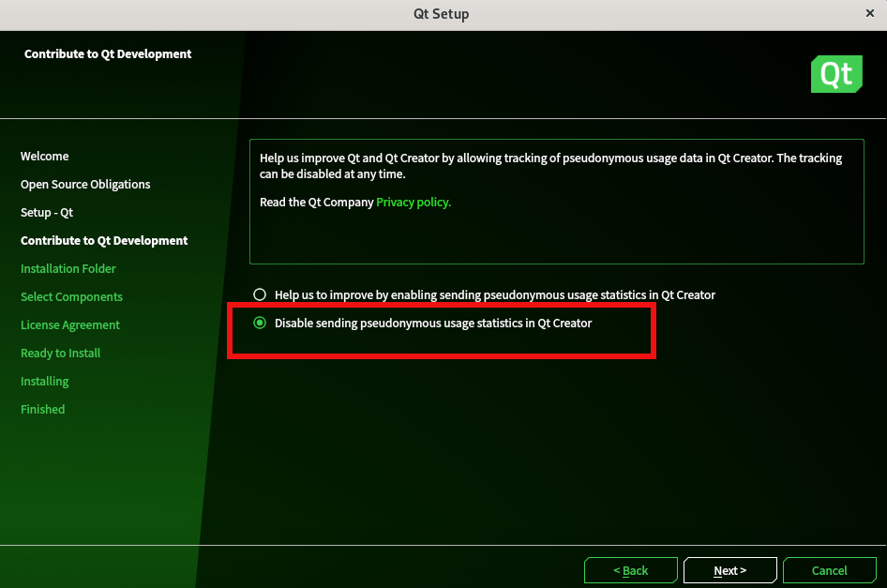
Task: Click the Finished step
Action: [x=42, y=409]
